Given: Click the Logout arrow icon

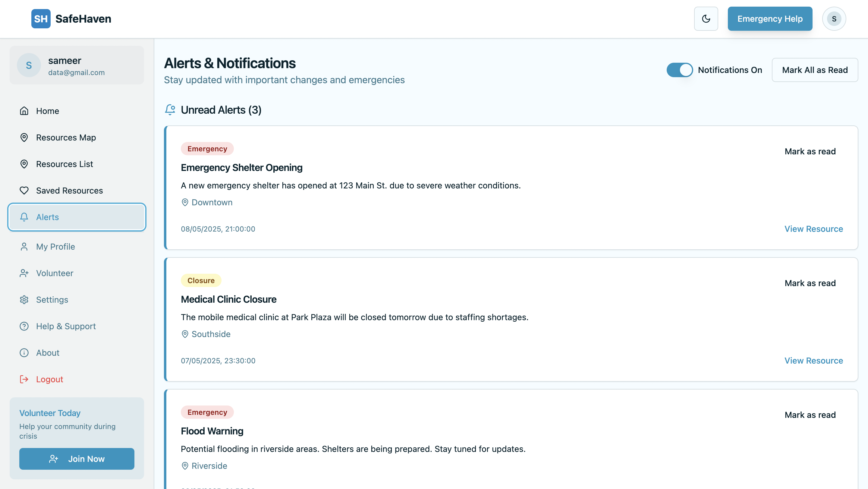Looking at the screenshot, I should click(24, 379).
